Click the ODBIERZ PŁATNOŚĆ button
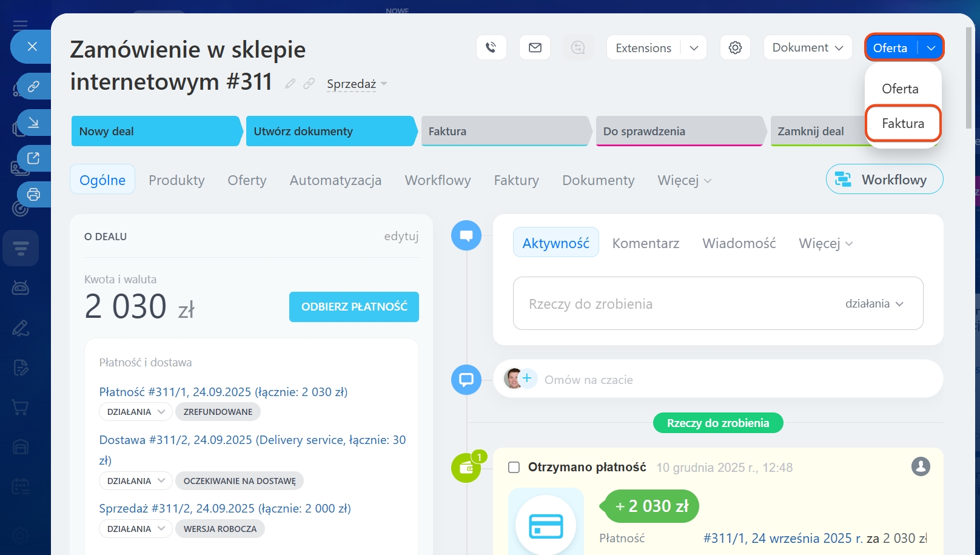The width and height of the screenshot is (980, 555). 354,307
